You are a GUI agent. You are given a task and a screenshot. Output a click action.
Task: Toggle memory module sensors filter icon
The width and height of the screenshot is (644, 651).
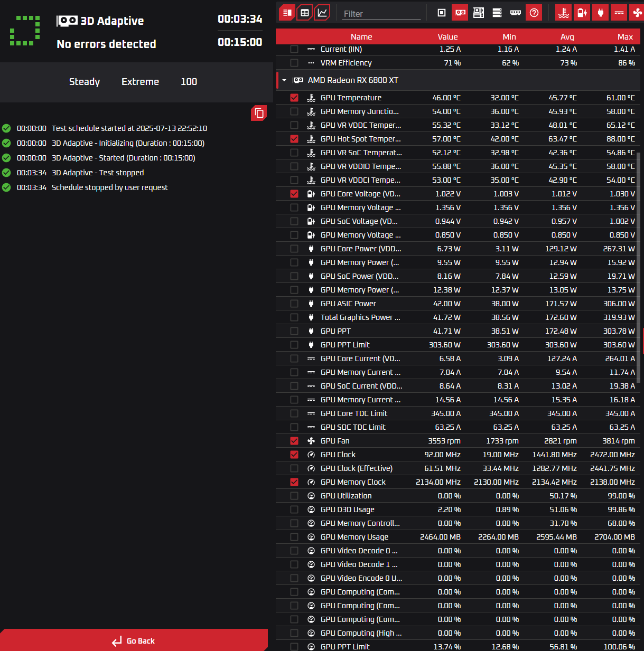(x=516, y=13)
